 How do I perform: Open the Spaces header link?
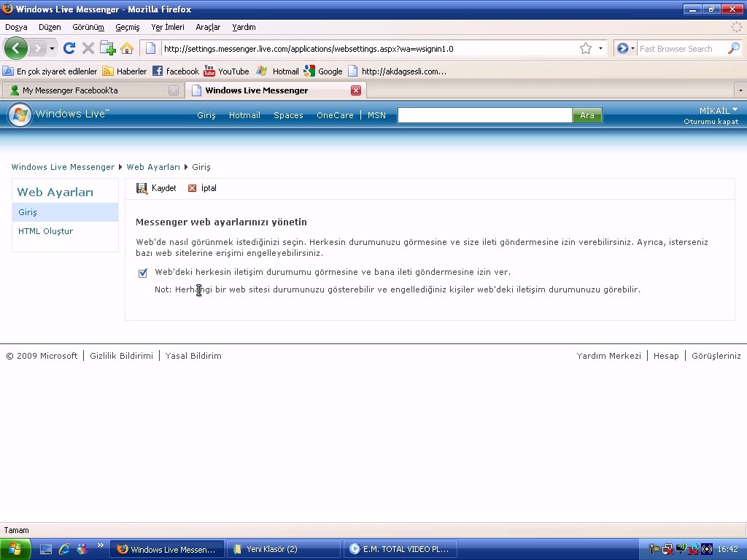tap(288, 115)
